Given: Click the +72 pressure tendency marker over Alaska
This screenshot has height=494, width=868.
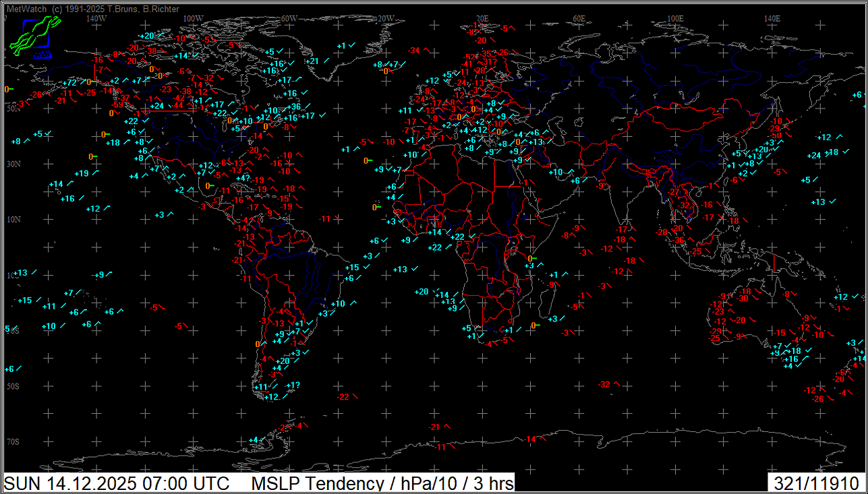Looking at the screenshot, I should pyautogui.click(x=70, y=82).
